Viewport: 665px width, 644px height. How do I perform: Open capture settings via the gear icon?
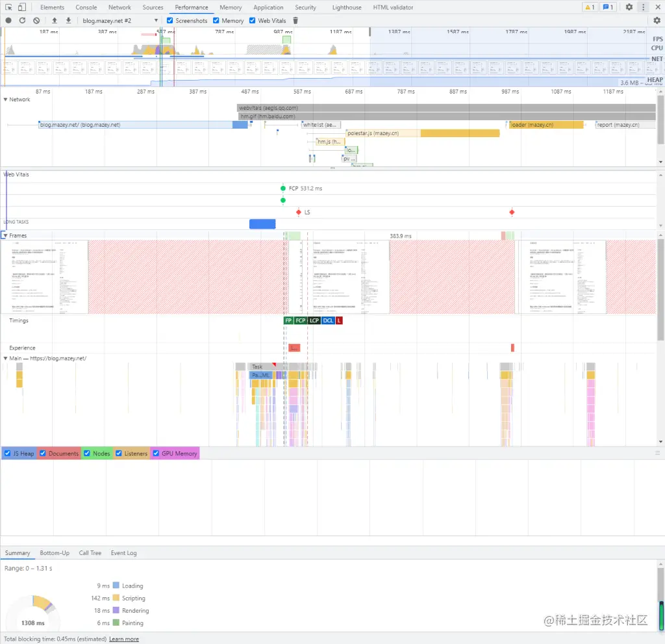(x=657, y=20)
